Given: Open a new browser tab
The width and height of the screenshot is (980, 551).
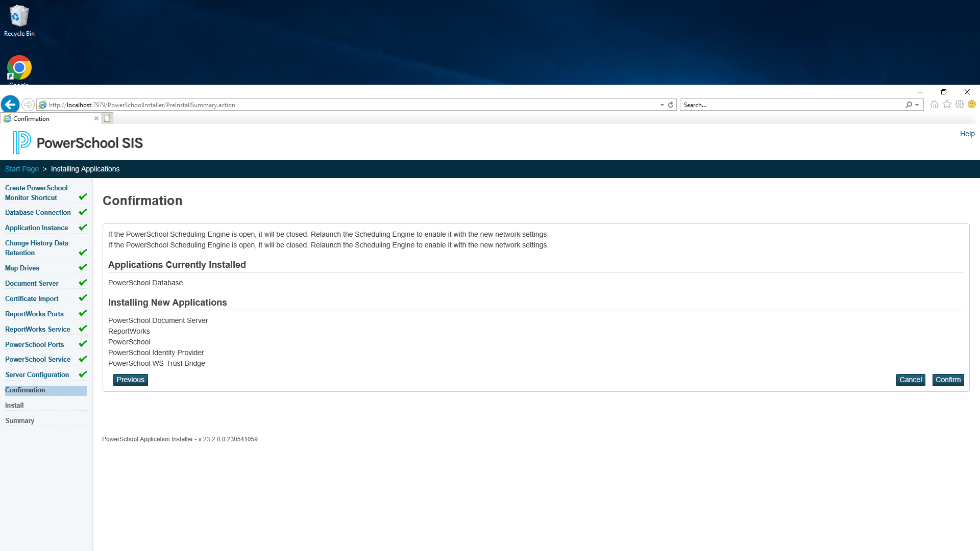Looking at the screenshot, I should 107,118.
